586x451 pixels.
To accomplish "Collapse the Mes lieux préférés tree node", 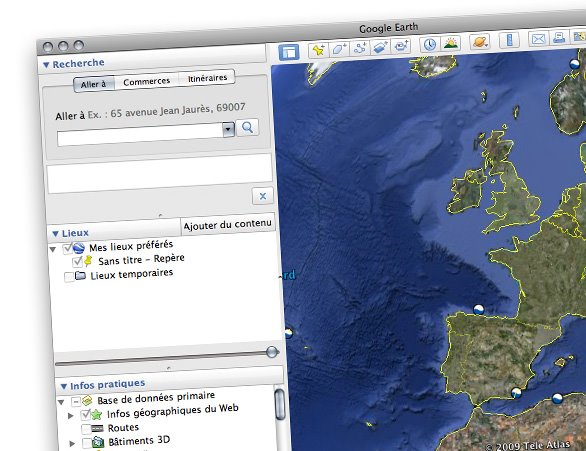I will (x=53, y=249).
